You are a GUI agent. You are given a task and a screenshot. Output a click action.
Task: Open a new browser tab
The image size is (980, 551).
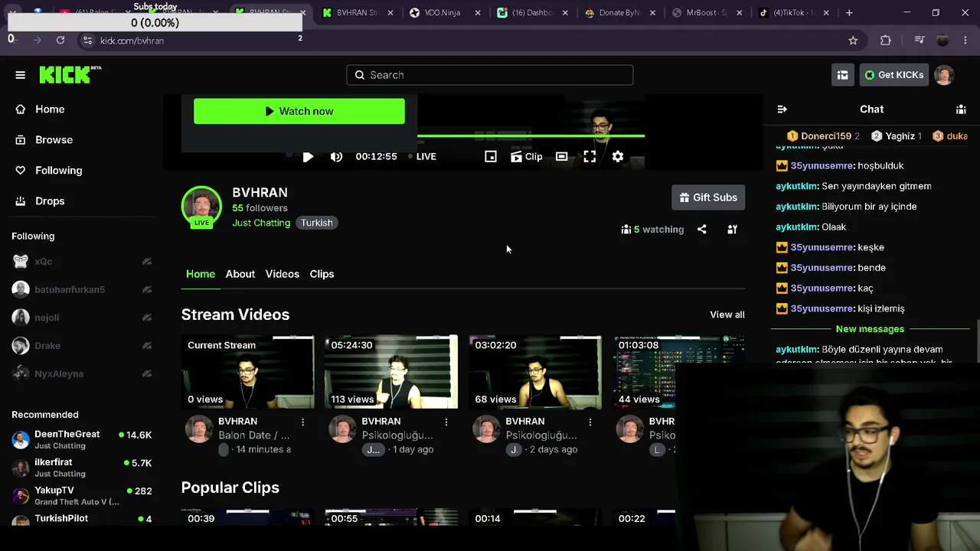coord(849,13)
